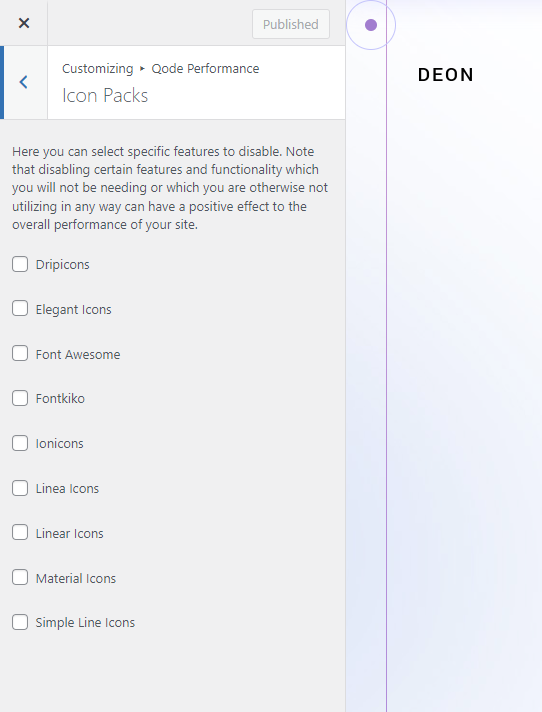Tick the Material Icons checkbox
542x712 pixels.
[20, 578]
